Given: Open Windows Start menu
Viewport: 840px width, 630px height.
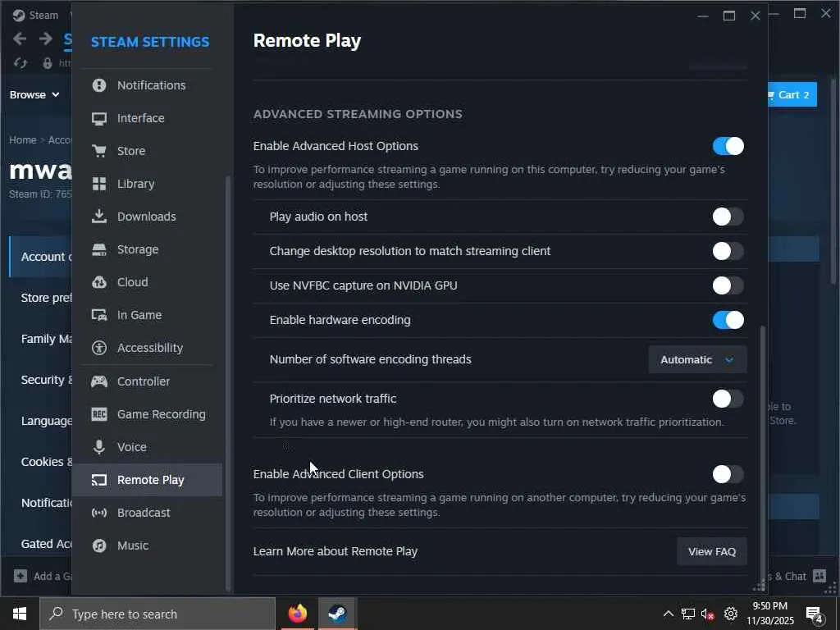Looking at the screenshot, I should [20, 614].
